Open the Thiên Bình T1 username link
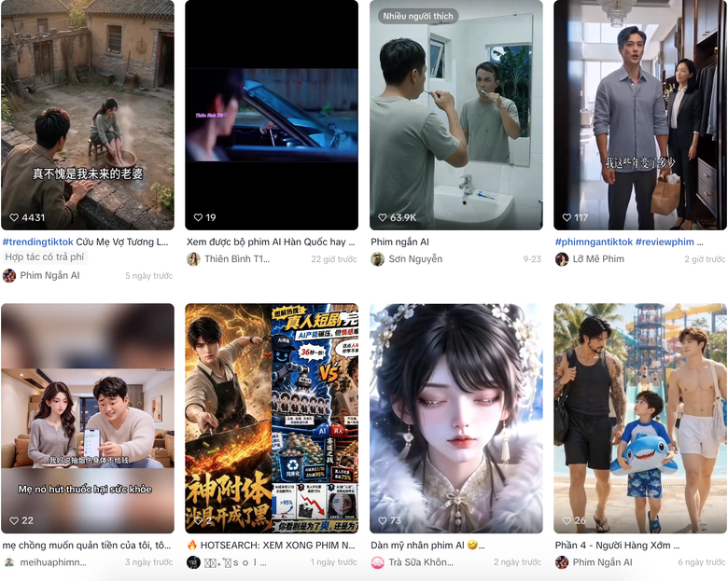Image resolution: width=728 pixels, height=581 pixels. pos(237,259)
